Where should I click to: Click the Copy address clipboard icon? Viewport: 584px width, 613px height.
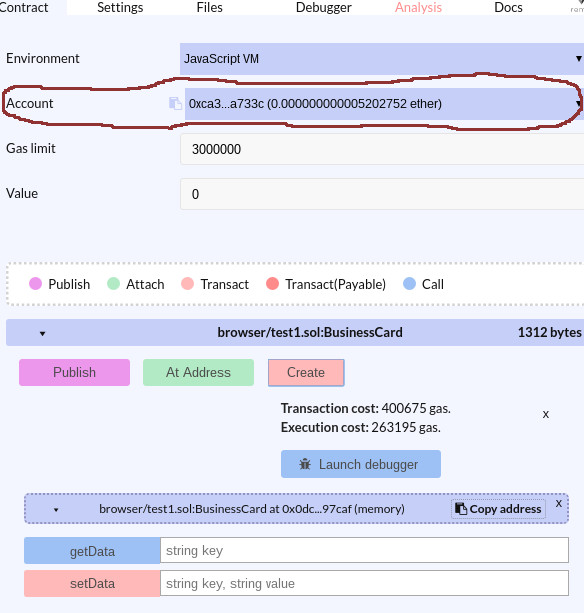tap(461, 509)
